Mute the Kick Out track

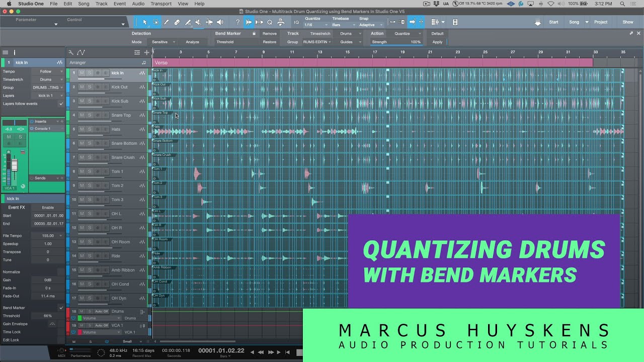point(82,87)
